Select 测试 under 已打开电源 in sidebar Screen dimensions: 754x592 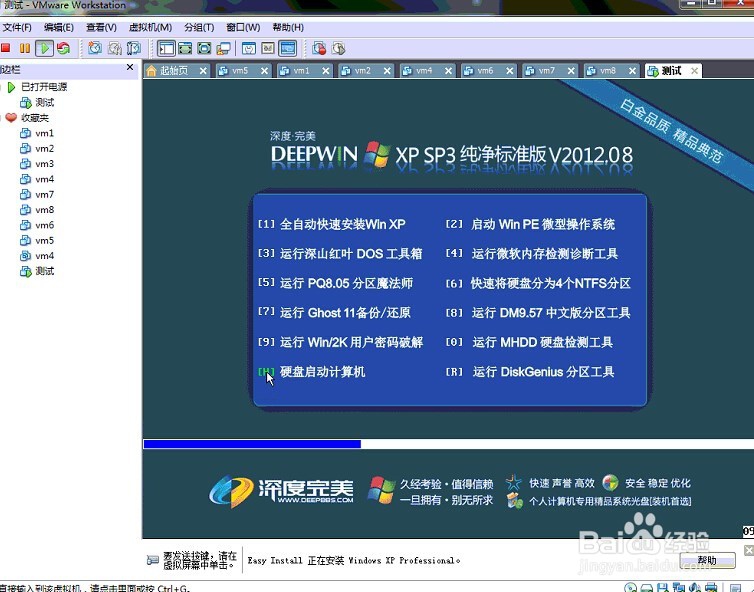[x=45, y=102]
